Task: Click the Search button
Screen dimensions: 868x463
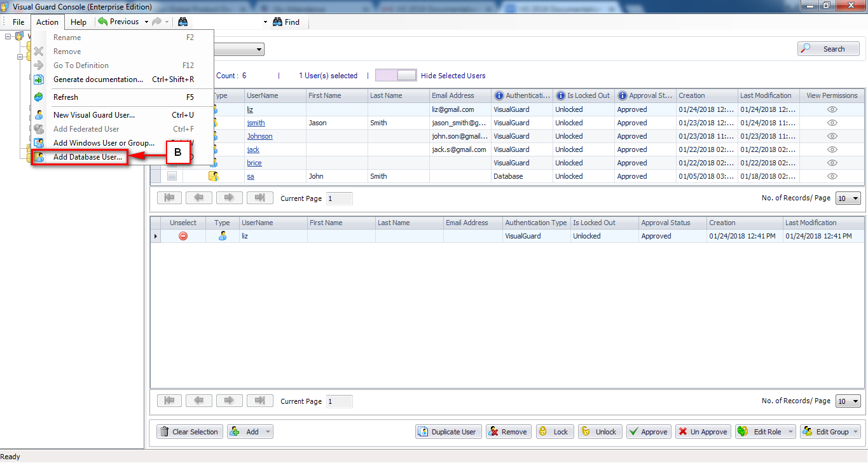Action: pos(829,48)
